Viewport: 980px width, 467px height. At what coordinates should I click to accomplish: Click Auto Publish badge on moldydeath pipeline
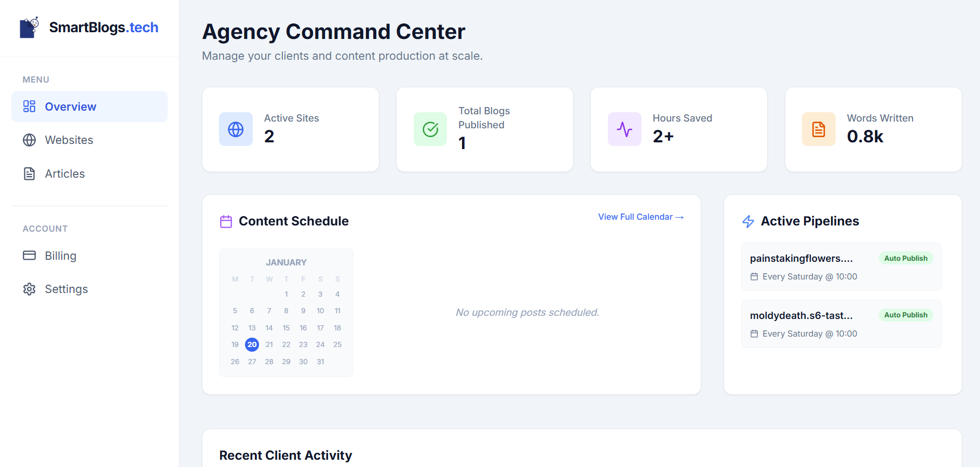905,315
